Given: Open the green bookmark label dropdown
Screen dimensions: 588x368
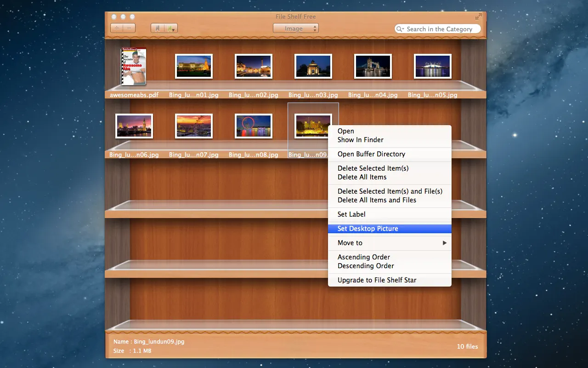Looking at the screenshot, I should pyautogui.click(x=171, y=28).
